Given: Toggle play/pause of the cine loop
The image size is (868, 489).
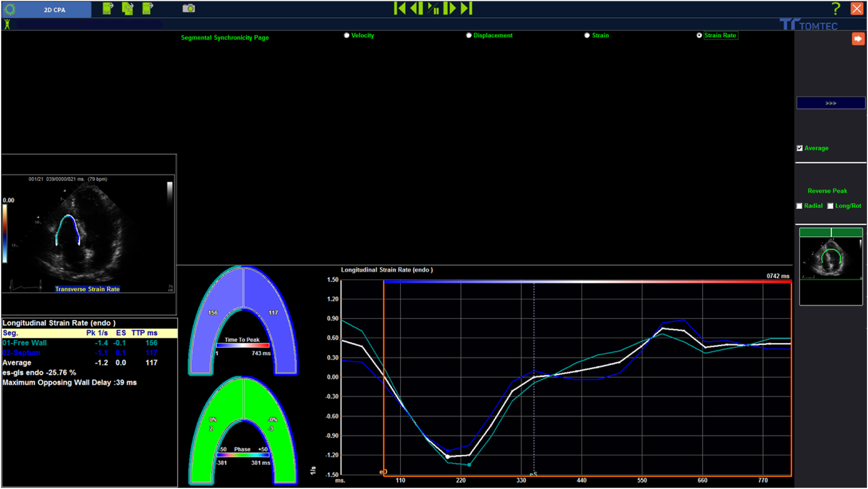Looking at the screenshot, I should pyautogui.click(x=433, y=8).
